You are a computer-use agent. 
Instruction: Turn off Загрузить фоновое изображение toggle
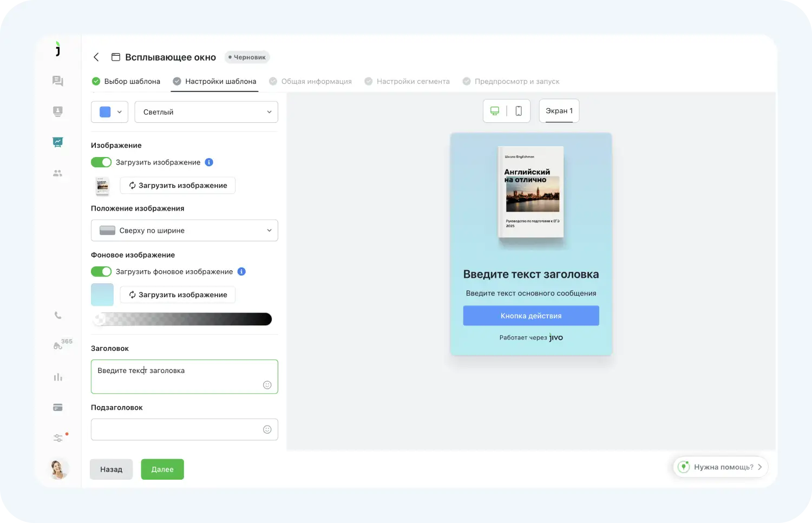coord(101,272)
